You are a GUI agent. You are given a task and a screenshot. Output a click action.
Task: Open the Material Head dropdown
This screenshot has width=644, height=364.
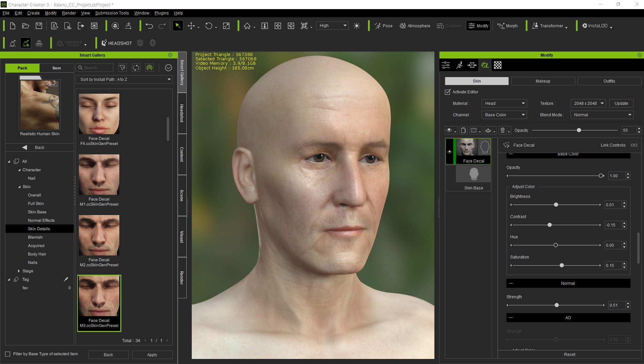(x=504, y=103)
